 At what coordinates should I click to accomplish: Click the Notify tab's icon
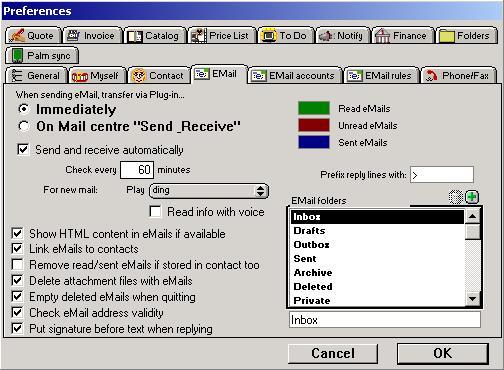click(x=327, y=36)
